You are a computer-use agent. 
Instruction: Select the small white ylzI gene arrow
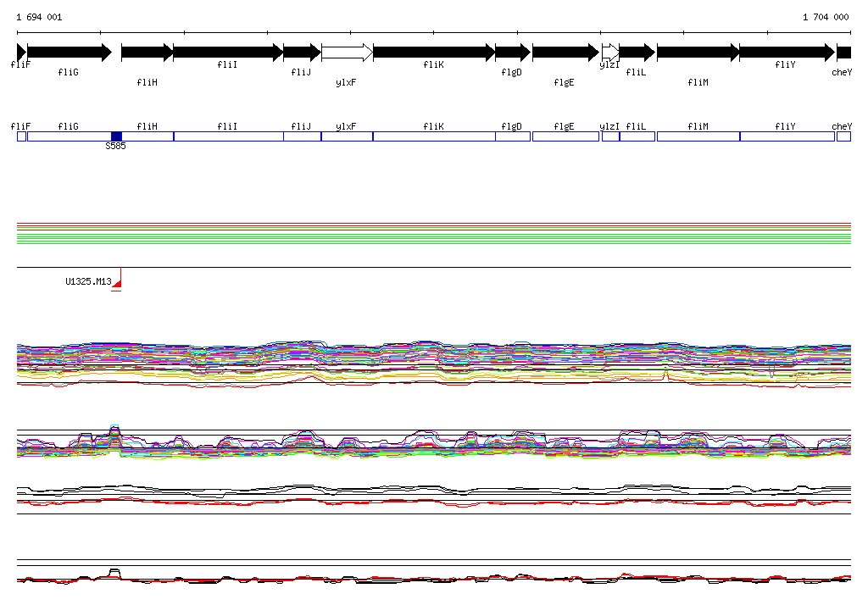click(609, 53)
